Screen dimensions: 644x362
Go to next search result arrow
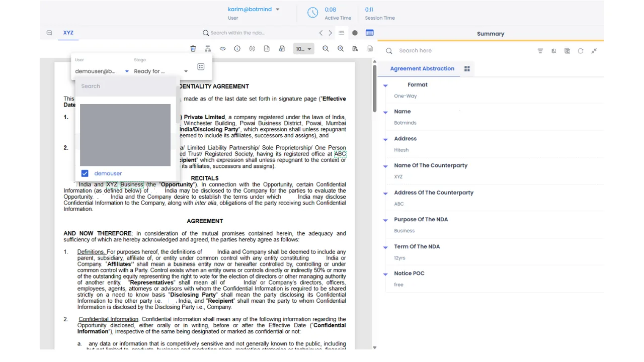330,33
